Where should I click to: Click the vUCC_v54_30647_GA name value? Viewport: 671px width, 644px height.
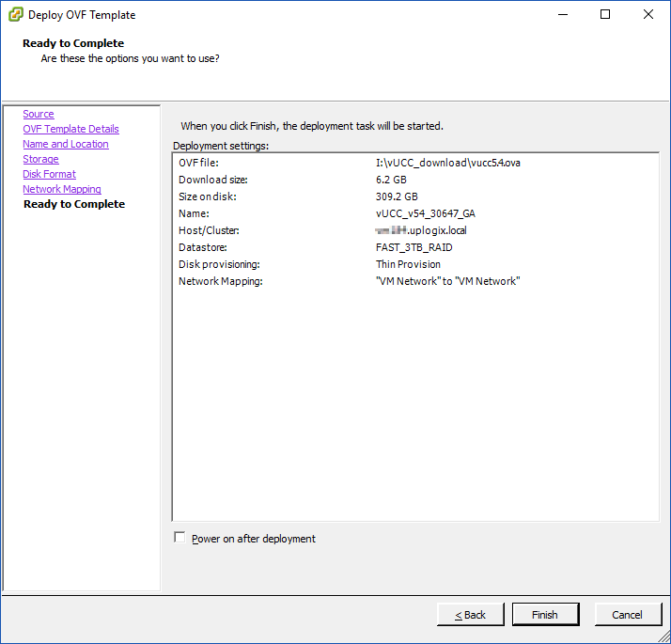[x=425, y=213]
